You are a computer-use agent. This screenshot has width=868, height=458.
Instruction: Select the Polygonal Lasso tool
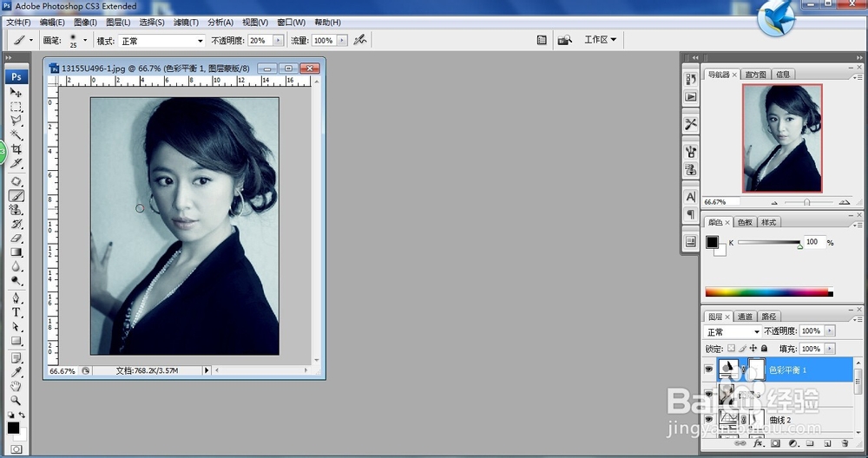16,121
